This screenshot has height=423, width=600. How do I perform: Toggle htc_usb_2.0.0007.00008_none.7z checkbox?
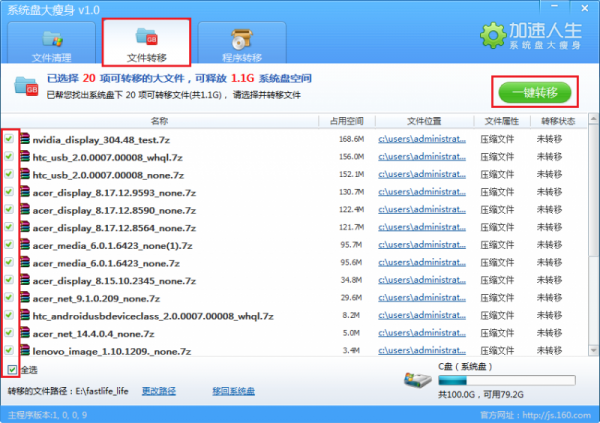(x=9, y=174)
